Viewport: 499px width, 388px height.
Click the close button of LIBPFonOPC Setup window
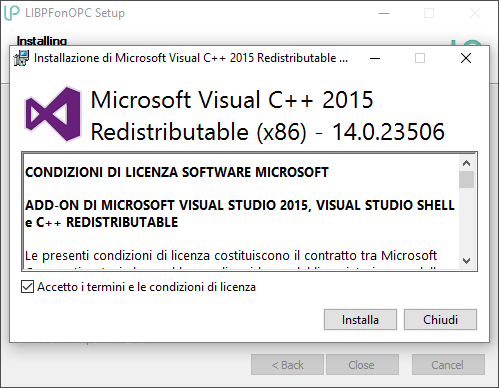point(475,13)
